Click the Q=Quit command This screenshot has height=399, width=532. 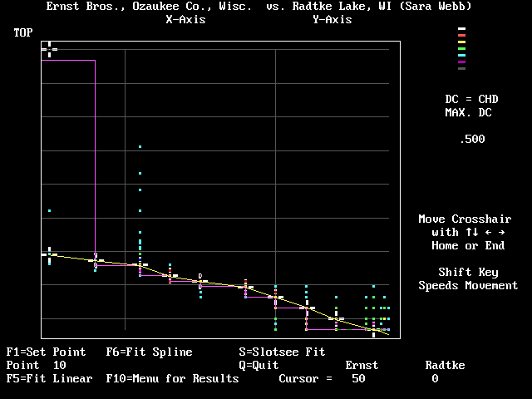tap(259, 365)
